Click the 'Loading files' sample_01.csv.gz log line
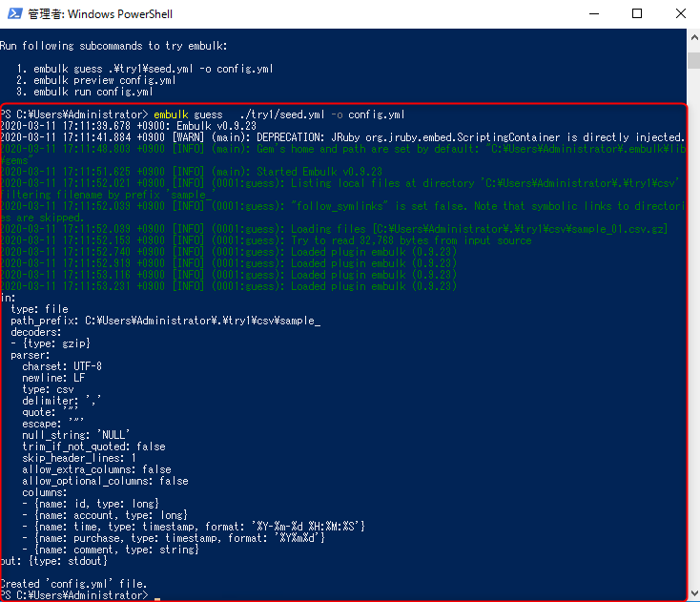700x602 pixels. (x=334, y=229)
